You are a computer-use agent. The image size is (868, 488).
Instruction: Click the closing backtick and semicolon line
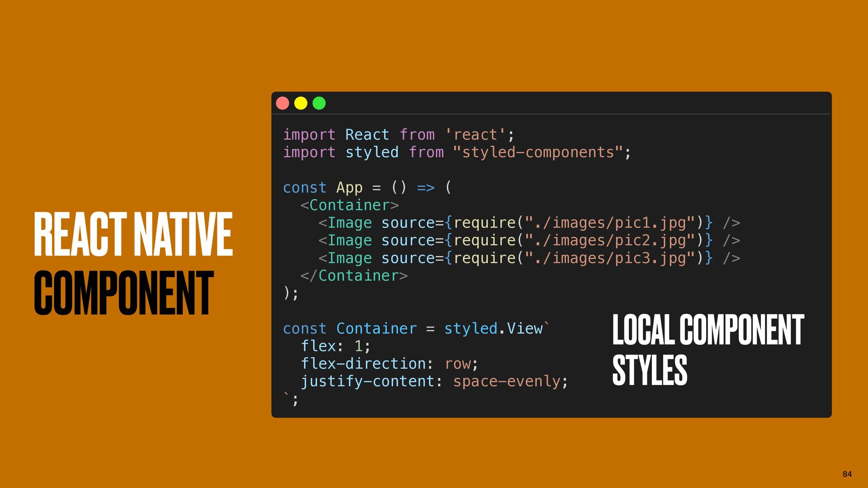(291, 399)
